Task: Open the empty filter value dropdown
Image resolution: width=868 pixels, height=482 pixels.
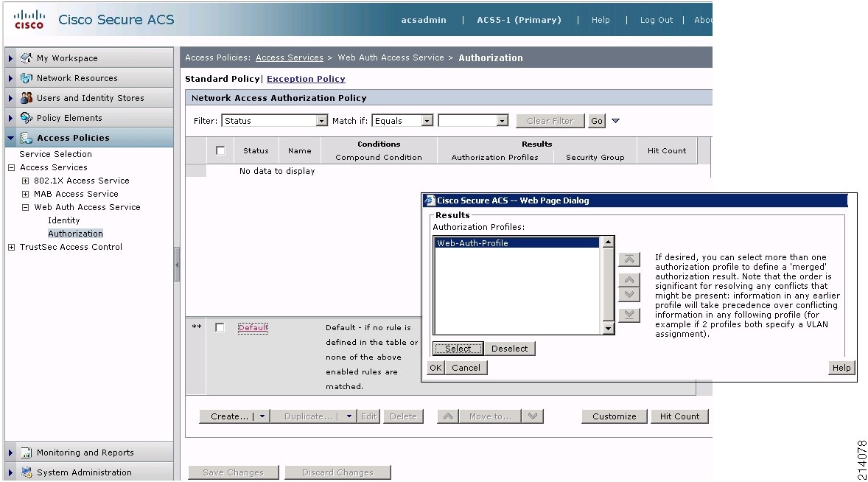Action: 502,121
